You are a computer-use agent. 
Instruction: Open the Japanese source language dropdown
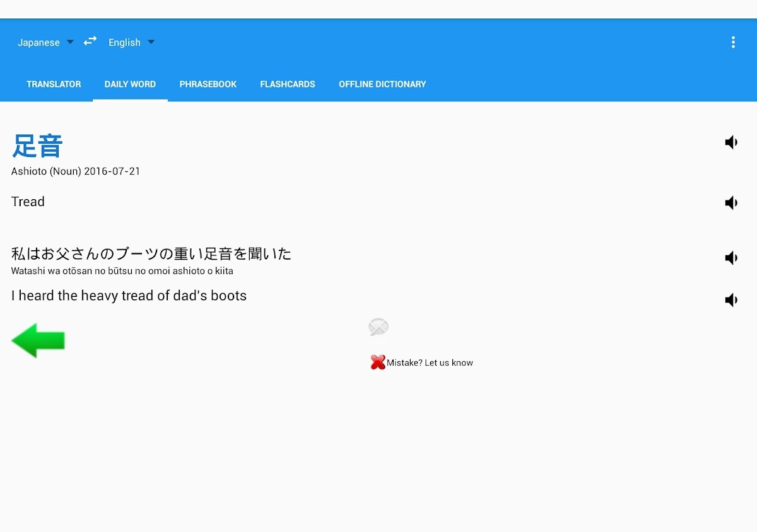coord(45,42)
